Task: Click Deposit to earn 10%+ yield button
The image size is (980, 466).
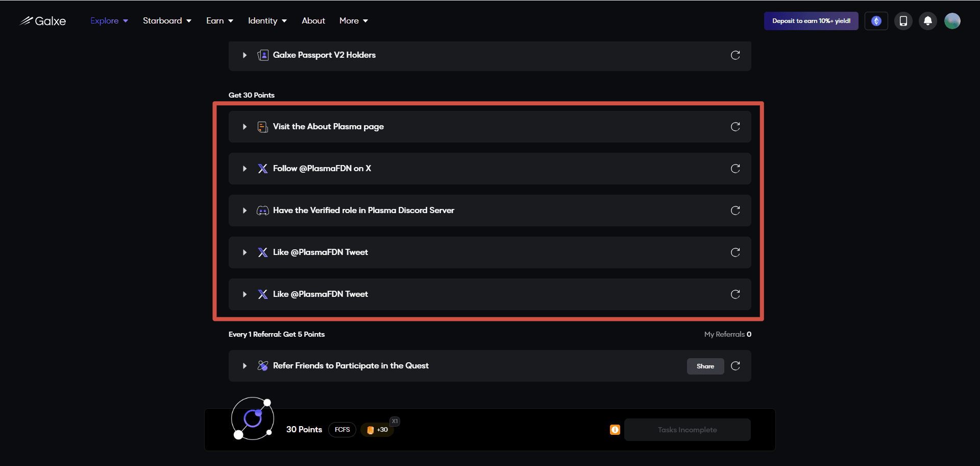Action: [x=811, y=21]
